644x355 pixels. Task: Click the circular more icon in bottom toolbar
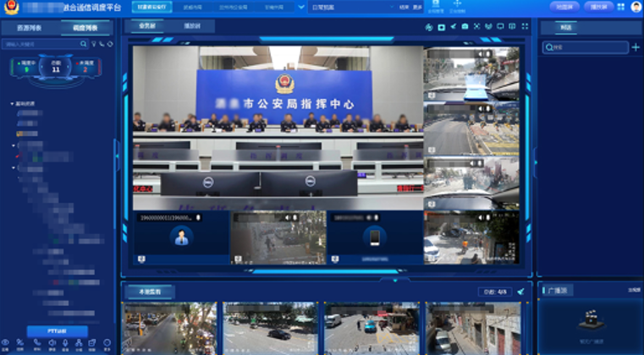point(107,343)
